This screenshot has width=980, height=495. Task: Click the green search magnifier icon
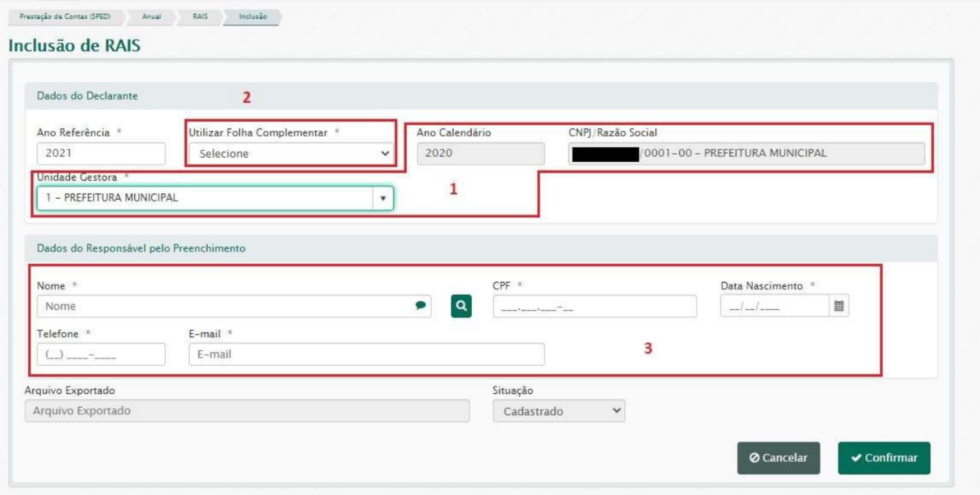[x=461, y=306]
